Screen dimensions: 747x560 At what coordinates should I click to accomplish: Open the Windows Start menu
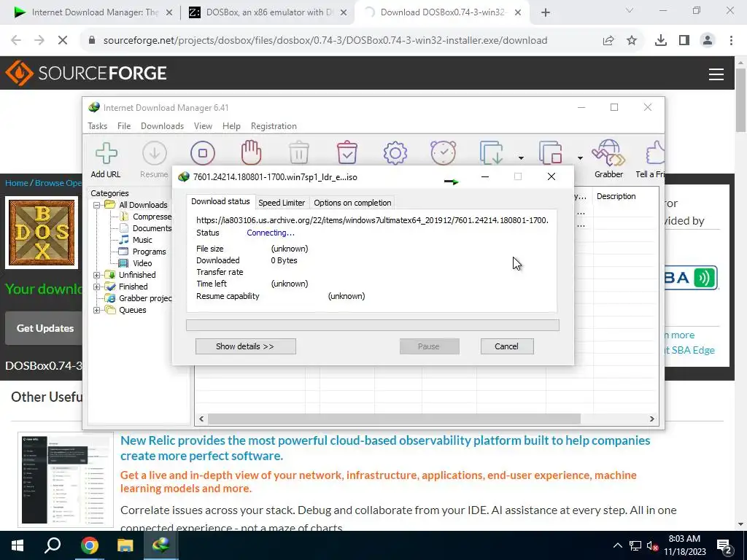point(18,545)
